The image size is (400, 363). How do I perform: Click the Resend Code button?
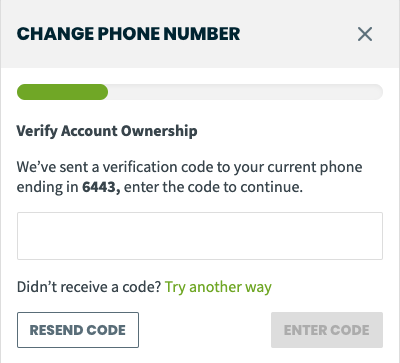78,330
